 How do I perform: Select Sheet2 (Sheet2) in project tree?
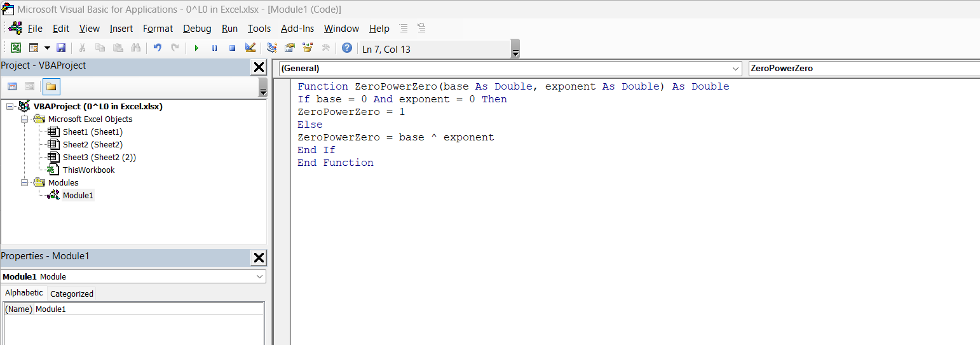(x=92, y=145)
